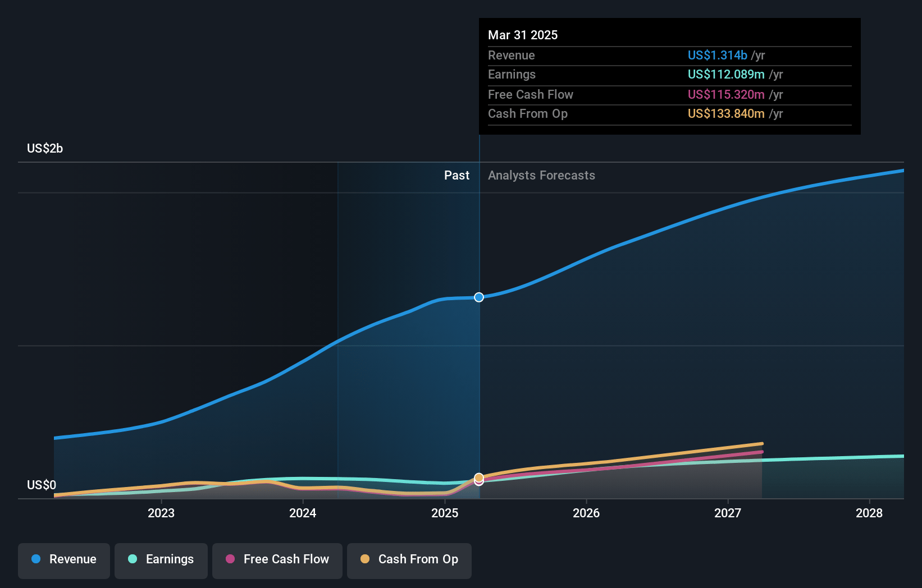This screenshot has height=588, width=922.
Task: Click the 2028 x-axis label
Action: coord(869,513)
